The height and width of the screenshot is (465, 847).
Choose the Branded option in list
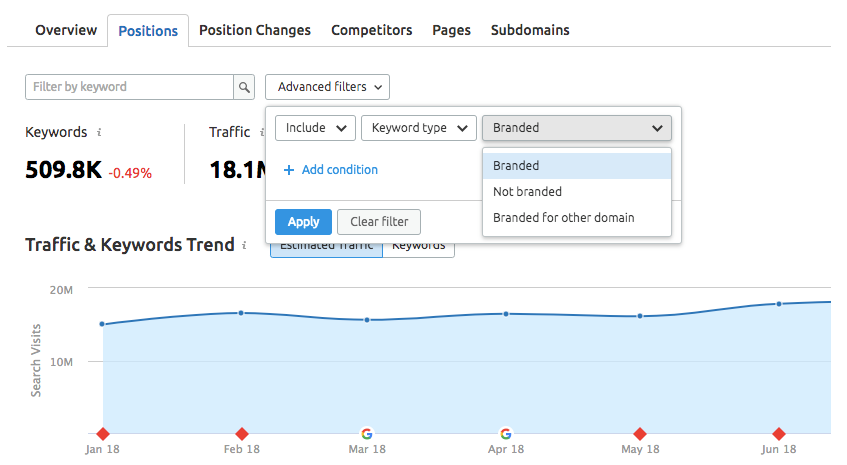(577, 166)
